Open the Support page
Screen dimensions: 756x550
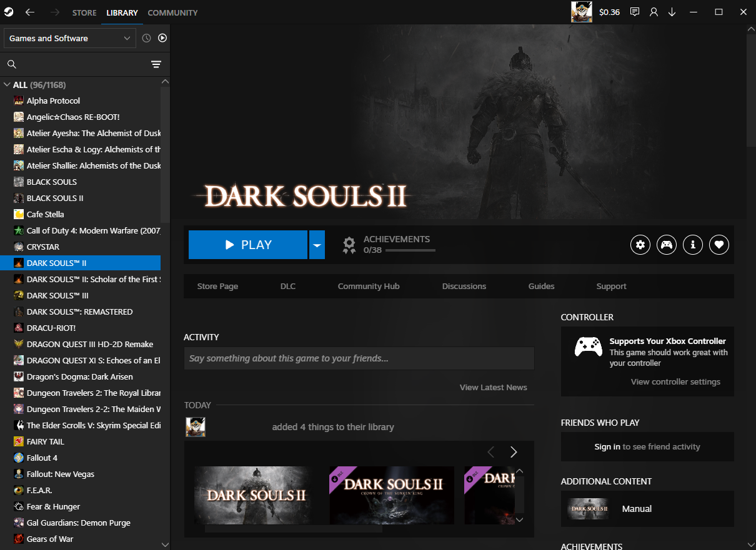coord(611,286)
